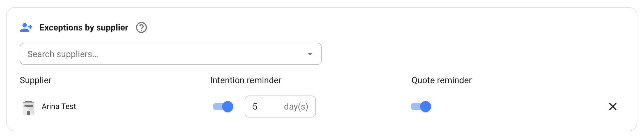644x140 pixels.
Task: Click the dropdown arrow in supplier search
Action: coord(310,54)
